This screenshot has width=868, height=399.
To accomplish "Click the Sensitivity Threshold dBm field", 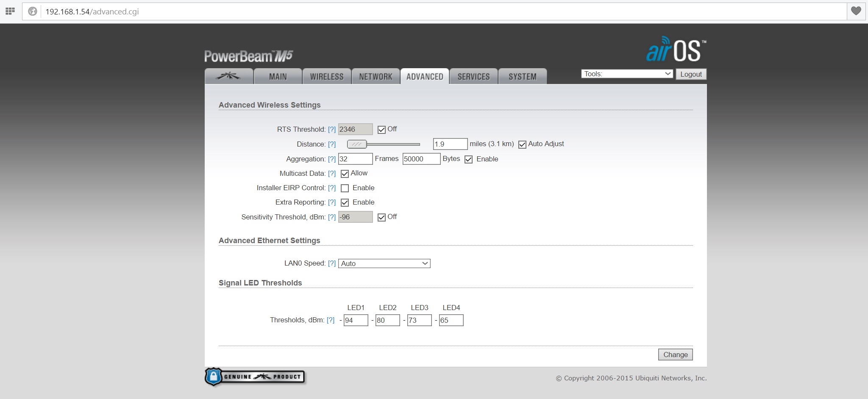I will pyautogui.click(x=355, y=217).
